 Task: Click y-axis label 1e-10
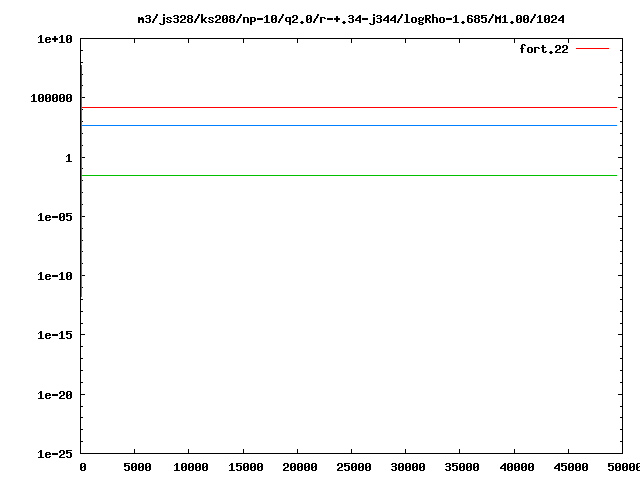click(55, 276)
